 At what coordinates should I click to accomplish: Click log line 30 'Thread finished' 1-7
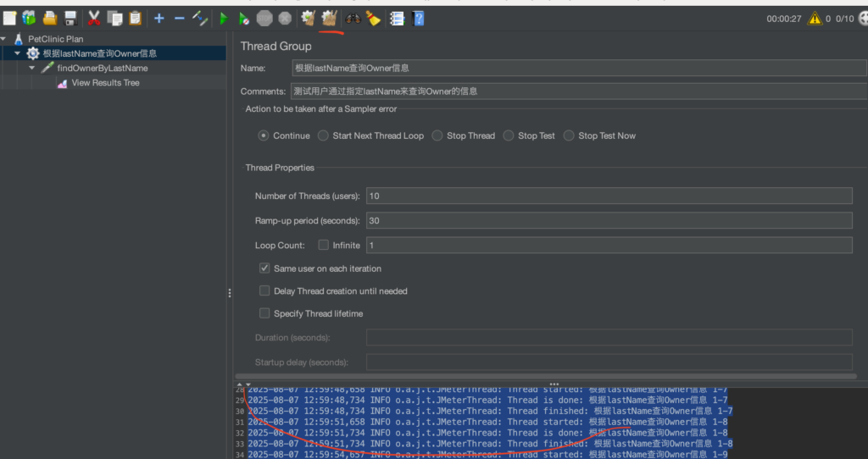pos(490,411)
